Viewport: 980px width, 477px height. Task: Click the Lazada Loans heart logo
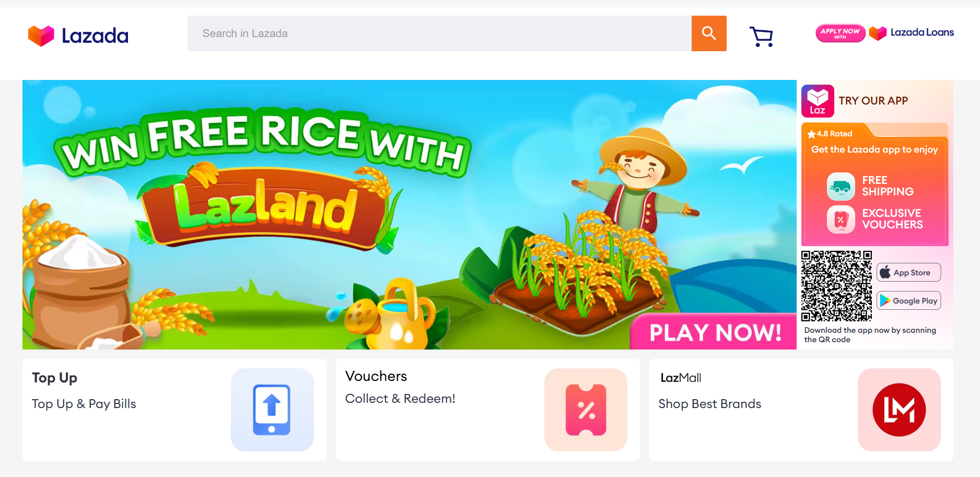[x=878, y=33]
